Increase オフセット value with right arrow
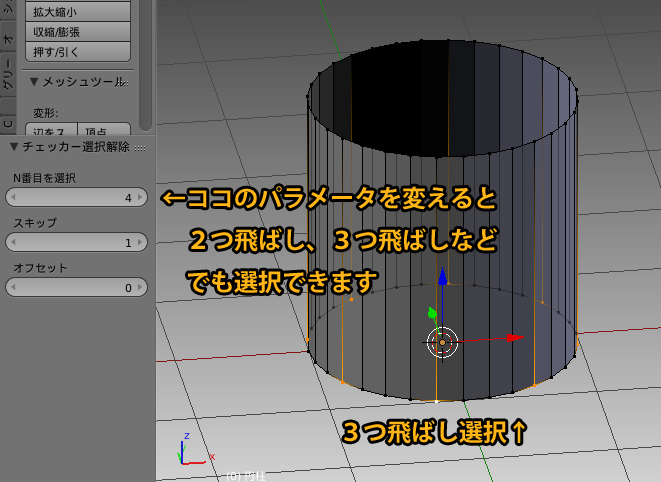The height and width of the screenshot is (482, 661). click(x=140, y=288)
